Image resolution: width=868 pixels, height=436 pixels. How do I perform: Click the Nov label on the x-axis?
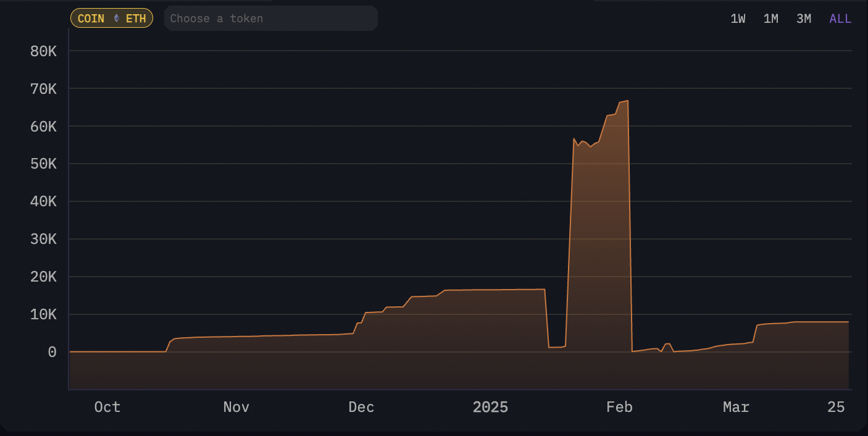point(236,407)
